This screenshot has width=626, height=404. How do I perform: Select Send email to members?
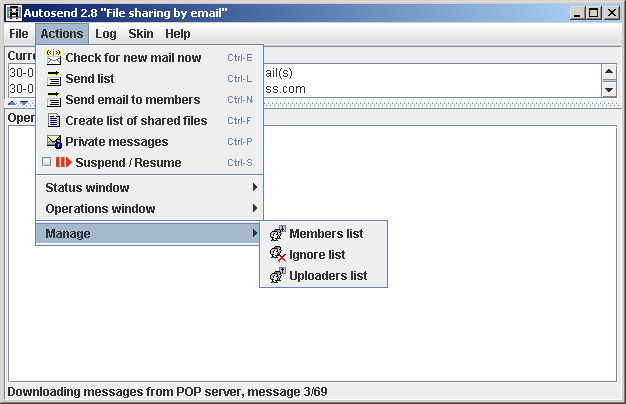[x=149, y=99]
